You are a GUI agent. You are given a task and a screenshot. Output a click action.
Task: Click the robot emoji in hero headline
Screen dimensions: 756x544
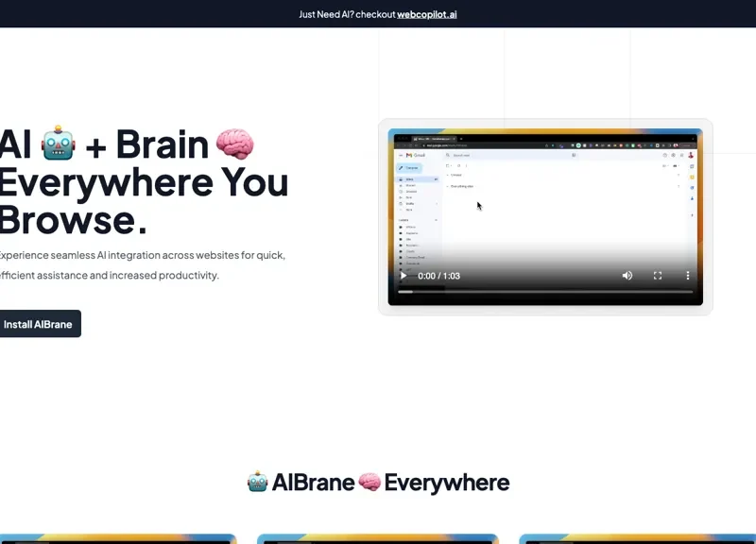coord(59,144)
